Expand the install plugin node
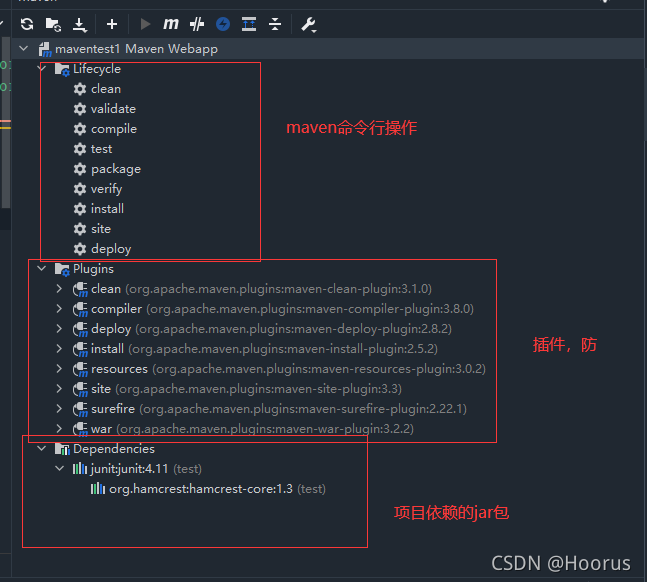Viewport: 647px width, 582px height. [59, 348]
